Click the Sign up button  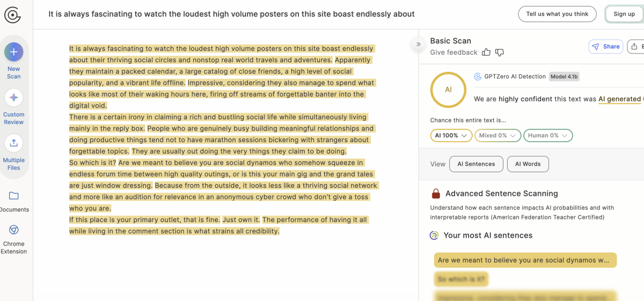(624, 14)
